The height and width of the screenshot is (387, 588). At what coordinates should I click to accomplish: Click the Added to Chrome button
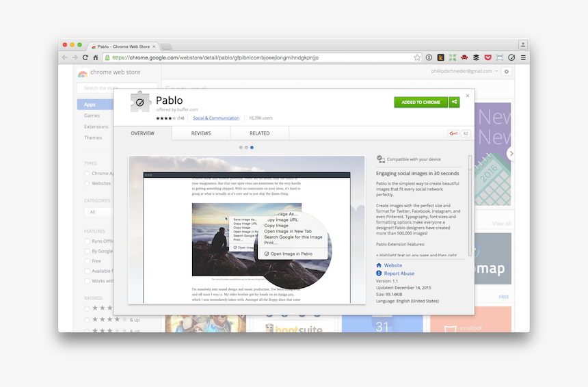click(420, 102)
